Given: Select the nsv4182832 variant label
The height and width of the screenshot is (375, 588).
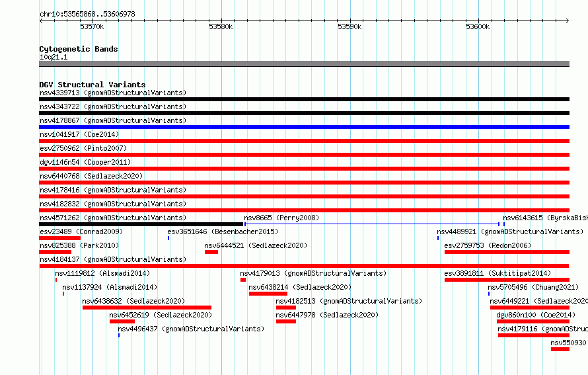Looking at the screenshot, I should pyautogui.click(x=113, y=204).
